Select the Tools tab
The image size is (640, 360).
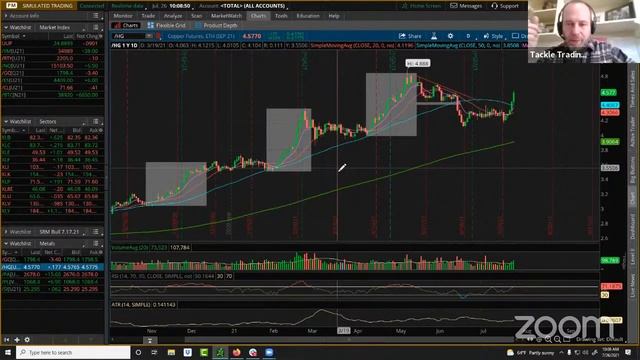click(281, 16)
